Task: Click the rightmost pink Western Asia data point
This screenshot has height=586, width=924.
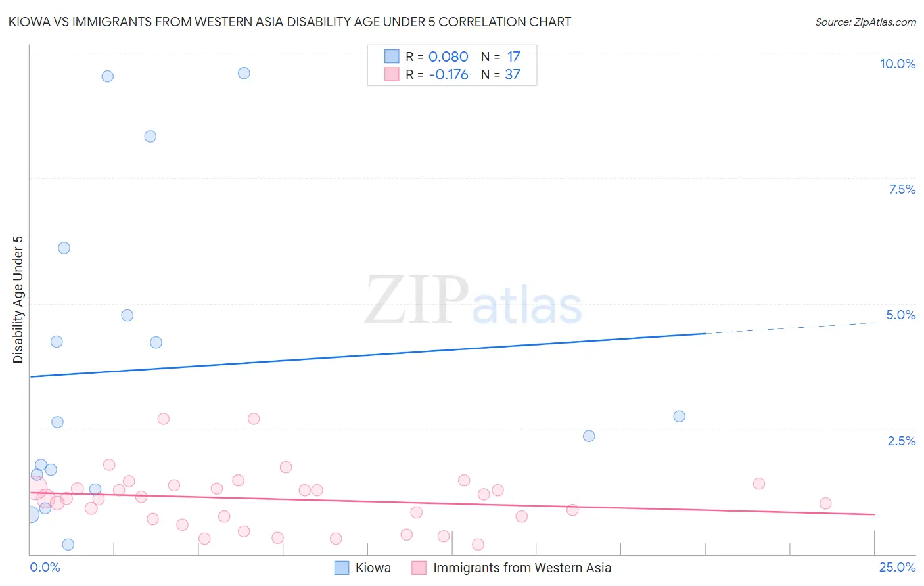Action: (825, 503)
